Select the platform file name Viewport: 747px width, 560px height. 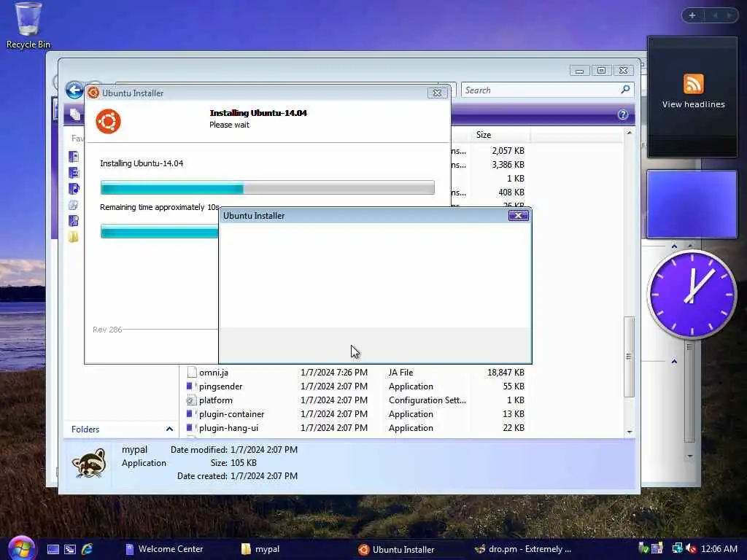pos(216,400)
